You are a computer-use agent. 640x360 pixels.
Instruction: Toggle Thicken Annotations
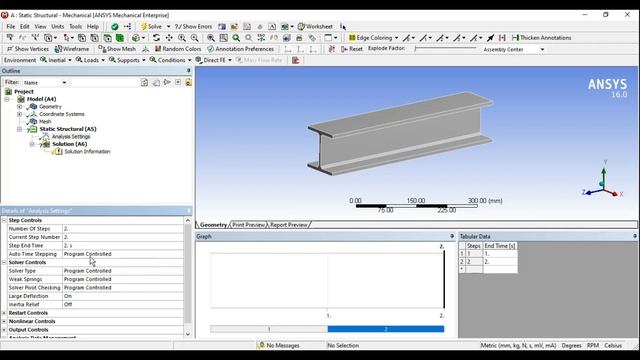pyautogui.click(x=542, y=38)
